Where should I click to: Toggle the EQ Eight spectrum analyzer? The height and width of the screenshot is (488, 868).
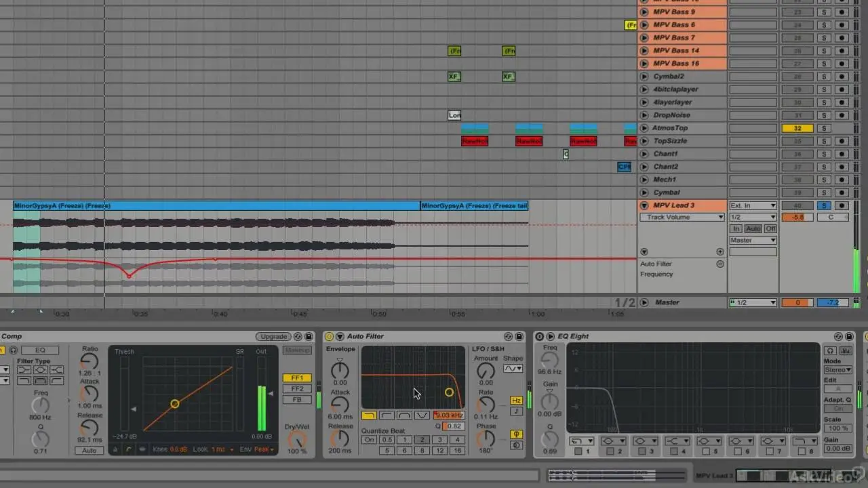846,350
